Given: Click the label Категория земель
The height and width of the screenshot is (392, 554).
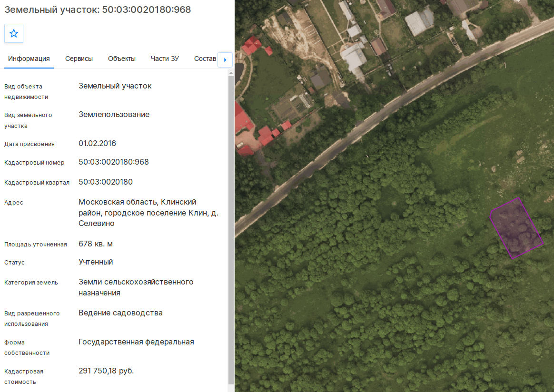Looking at the screenshot, I should click(31, 283).
